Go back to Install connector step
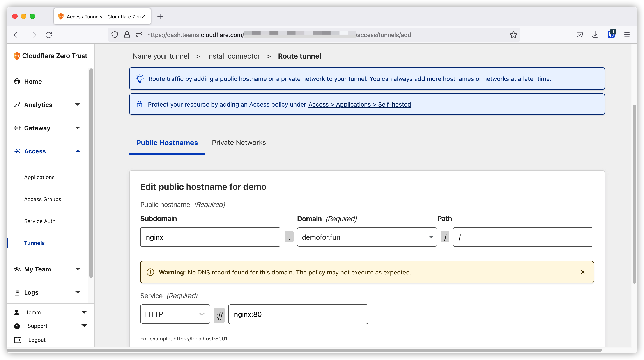Screen dimensions: 644x360 pos(233,56)
